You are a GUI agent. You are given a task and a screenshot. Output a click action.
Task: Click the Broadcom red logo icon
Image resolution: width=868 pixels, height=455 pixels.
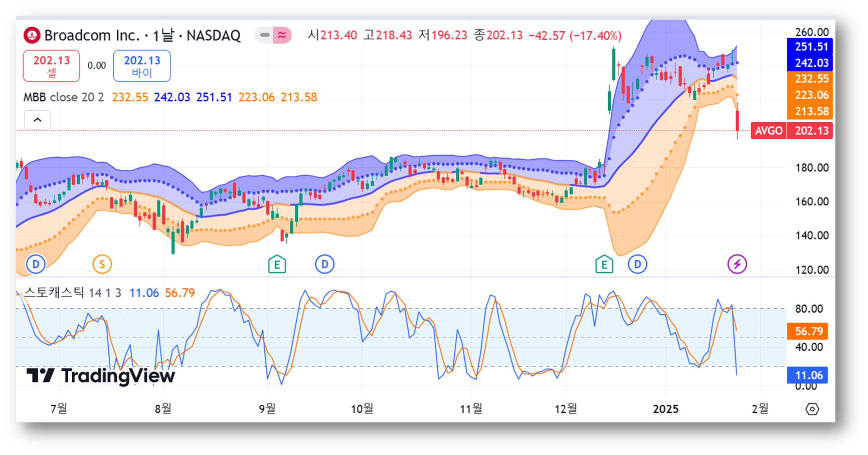(x=32, y=35)
